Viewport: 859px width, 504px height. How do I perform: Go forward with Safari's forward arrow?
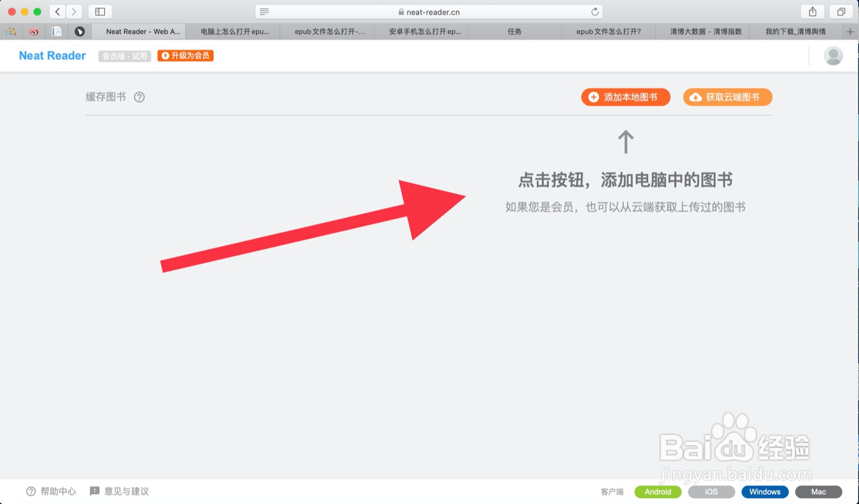pos(74,11)
